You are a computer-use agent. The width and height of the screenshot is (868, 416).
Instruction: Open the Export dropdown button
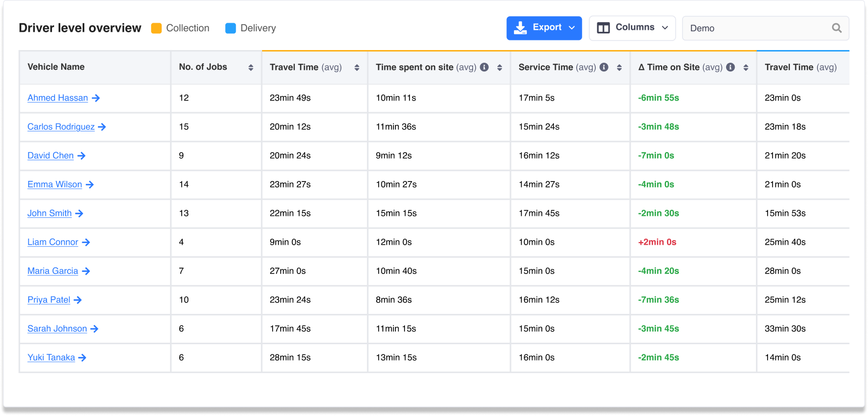click(x=544, y=28)
